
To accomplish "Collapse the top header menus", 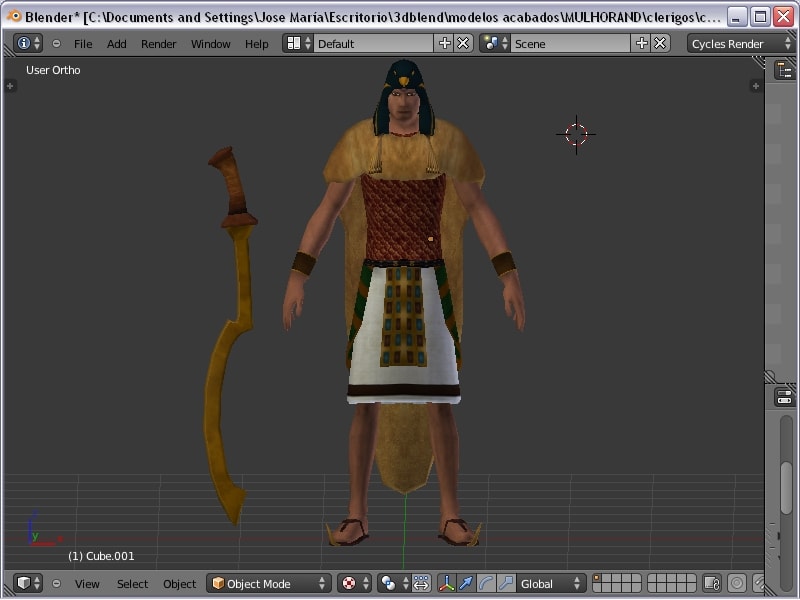I will (x=57, y=44).
